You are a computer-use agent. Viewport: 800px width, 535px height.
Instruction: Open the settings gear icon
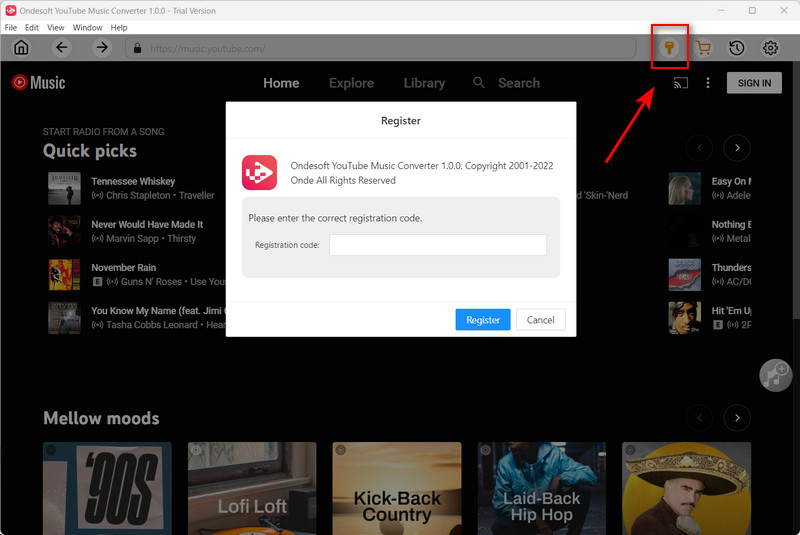(770, 48)
